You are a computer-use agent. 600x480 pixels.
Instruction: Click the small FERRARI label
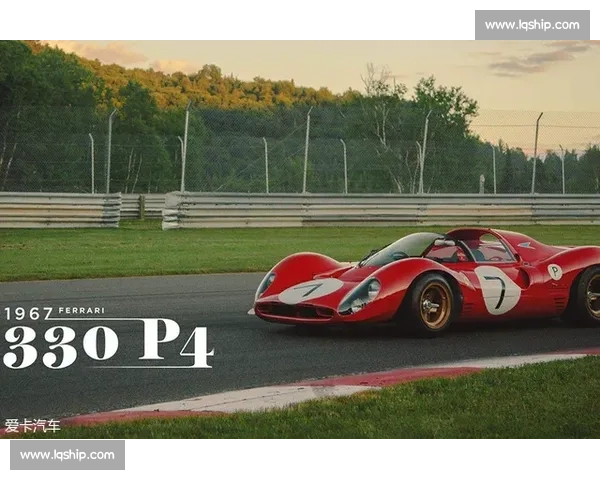[x=81, y=311]
